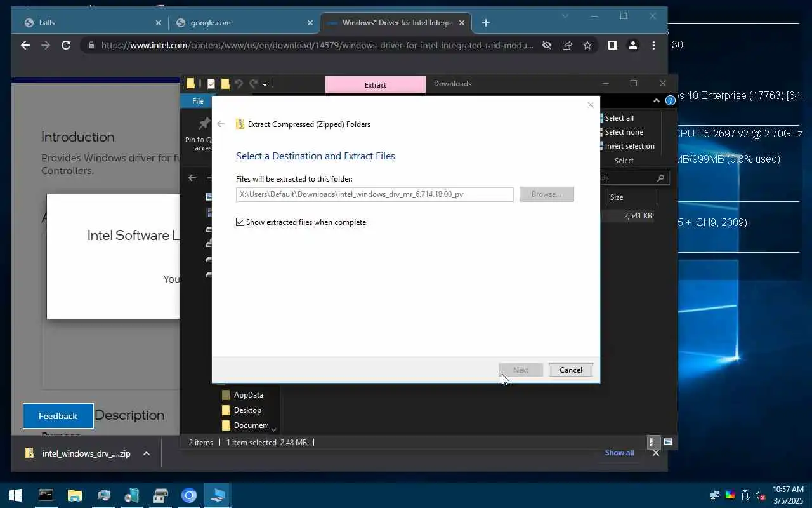Open File Explorer from taskbar
This screenshot has width=812, height=508.
coord(75,495)
